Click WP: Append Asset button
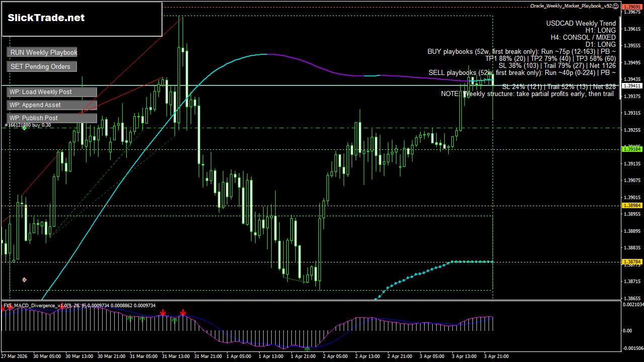This screenshot has width=644, height=362. 52,105
